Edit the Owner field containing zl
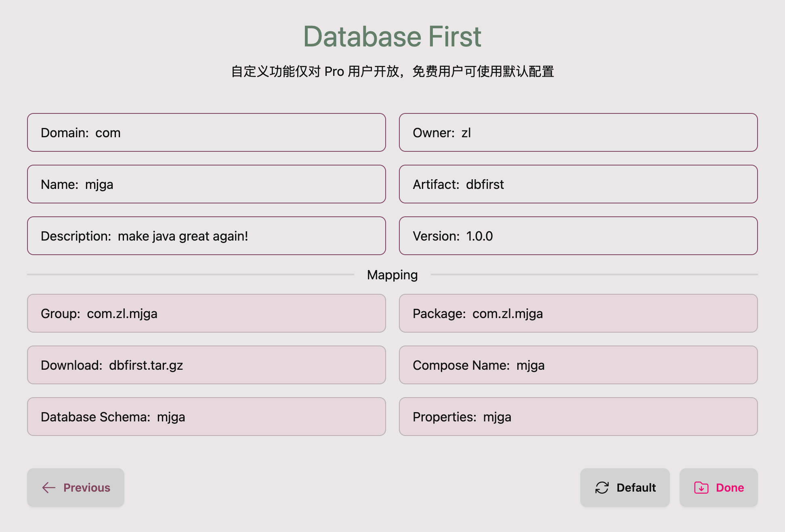Screen dimensions: 785x532 578,132
